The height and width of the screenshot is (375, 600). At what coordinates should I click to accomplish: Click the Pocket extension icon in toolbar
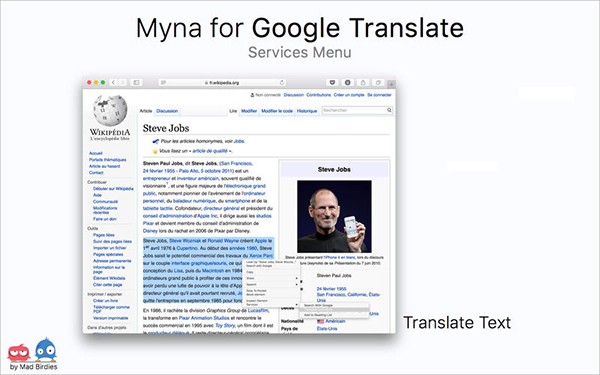tap(332, 82)
